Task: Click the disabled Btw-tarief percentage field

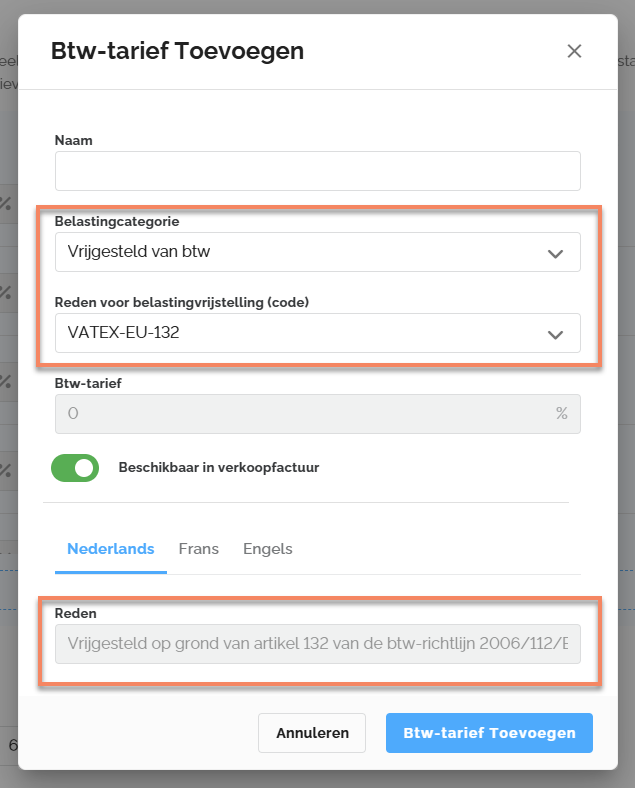Action: [318, 414]
